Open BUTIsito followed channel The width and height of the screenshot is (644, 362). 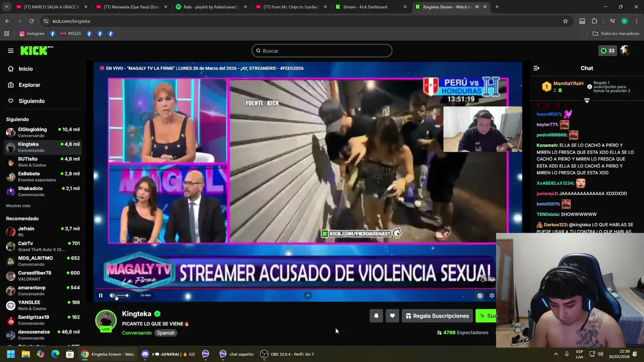43,162
